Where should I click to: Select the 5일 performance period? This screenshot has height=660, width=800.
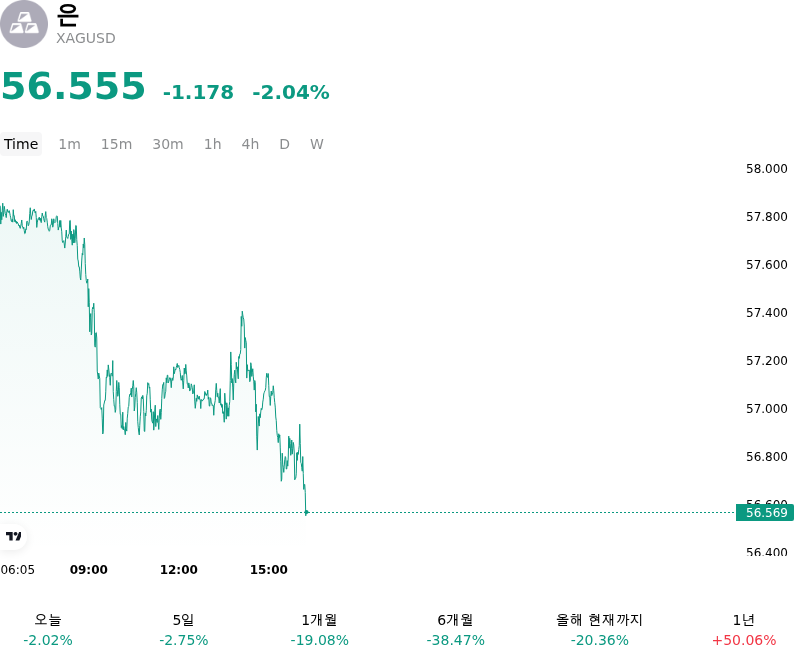click(x=183, y=630)
